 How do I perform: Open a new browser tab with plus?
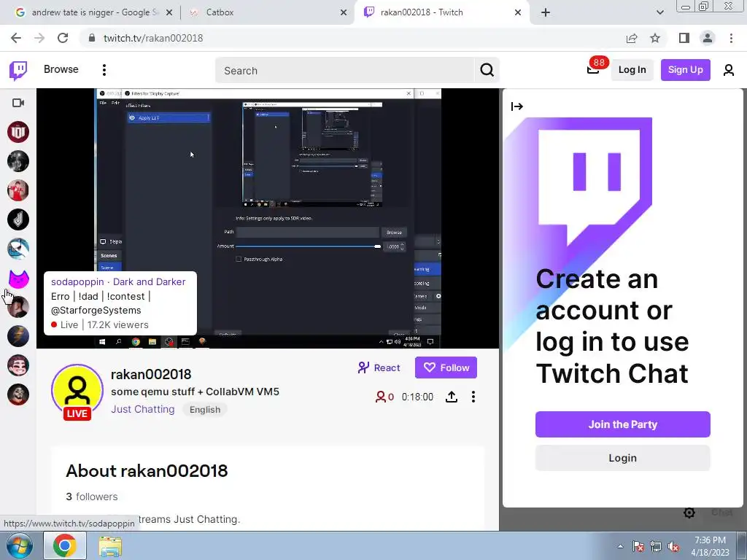(x=546, y=12)
